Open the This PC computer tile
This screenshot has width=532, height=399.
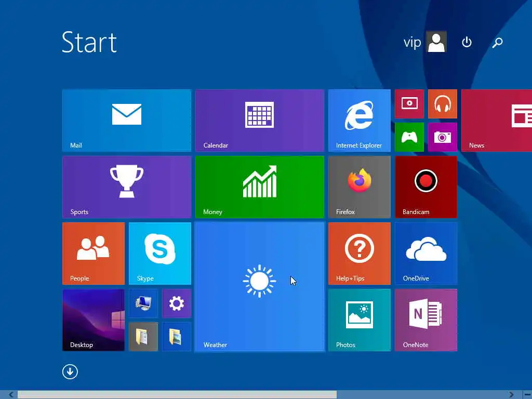pyautogui.click(x=143, y=303)
